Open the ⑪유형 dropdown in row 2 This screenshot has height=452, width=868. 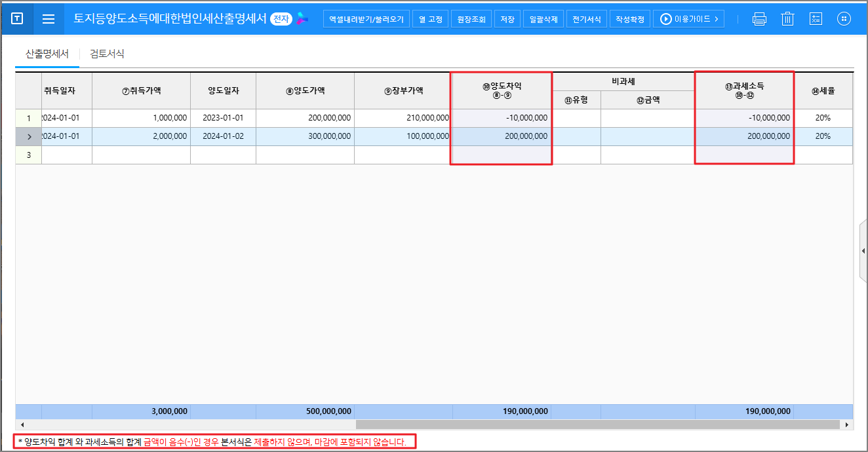[x=576, y=136]
